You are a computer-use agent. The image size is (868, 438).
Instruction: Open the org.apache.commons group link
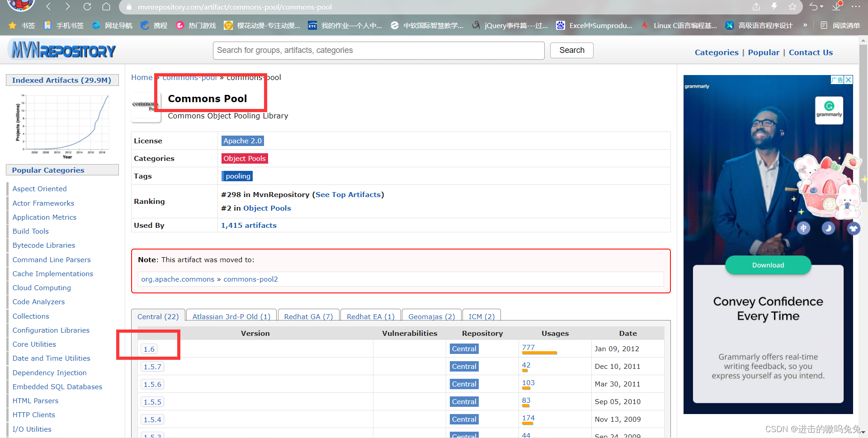(178, 279)
